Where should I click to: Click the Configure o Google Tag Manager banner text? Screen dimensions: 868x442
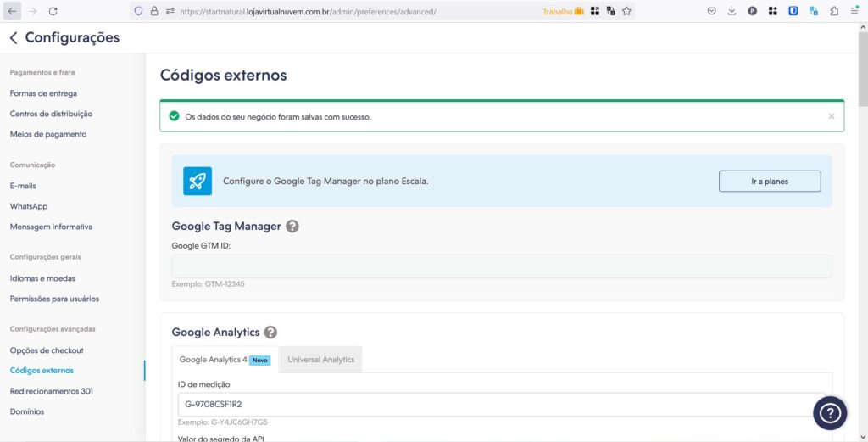point(325,181)
